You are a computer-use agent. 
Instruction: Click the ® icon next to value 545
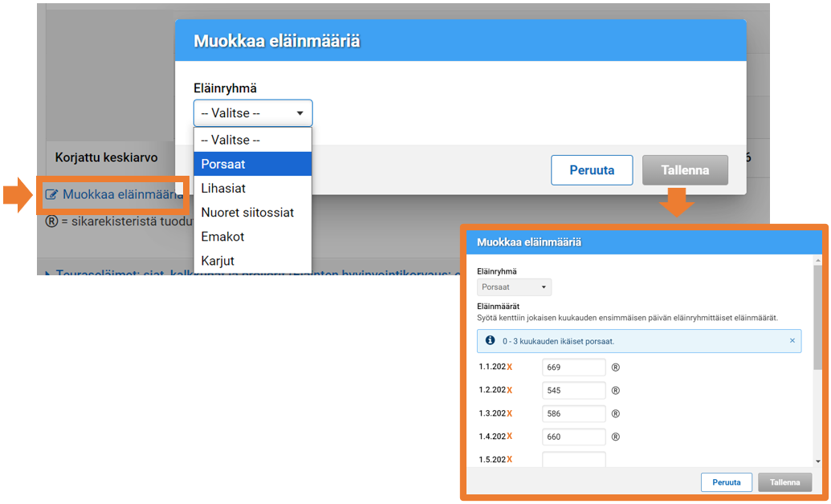pos(613,390)
